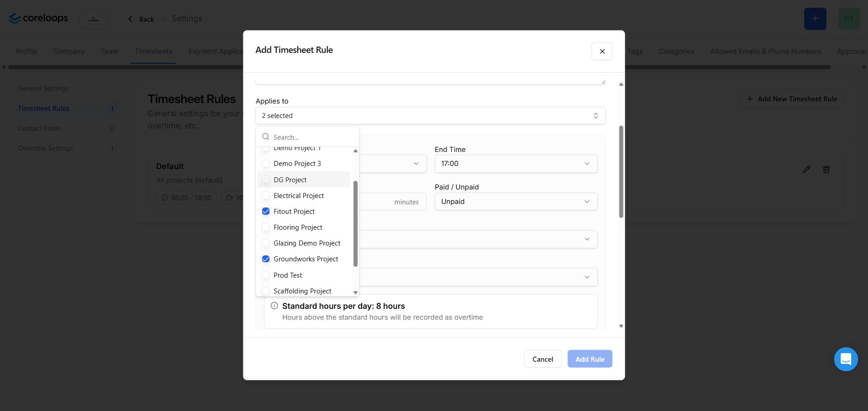Image resolution: width=868 pixels, height=411 pixels.
Task: Switch to the Team tab
Action: point(109,52)
